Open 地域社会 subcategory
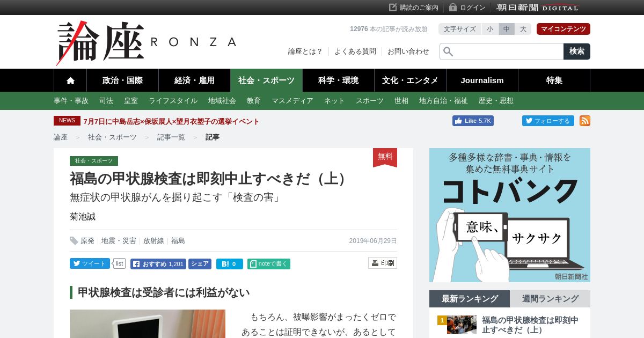 [222, 101]
